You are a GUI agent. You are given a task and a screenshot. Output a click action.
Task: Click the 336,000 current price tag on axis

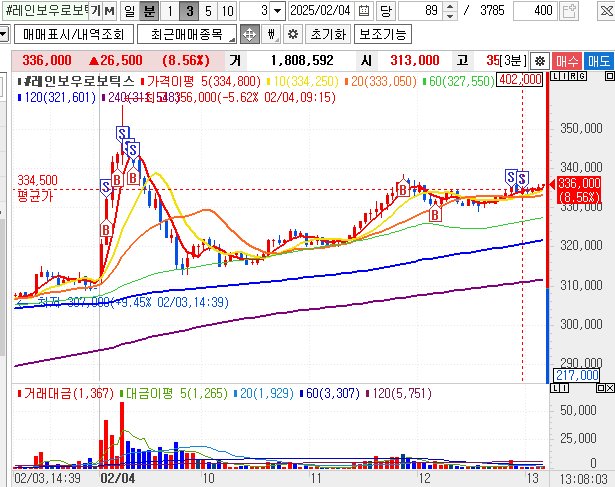click(x=579, y=190)
